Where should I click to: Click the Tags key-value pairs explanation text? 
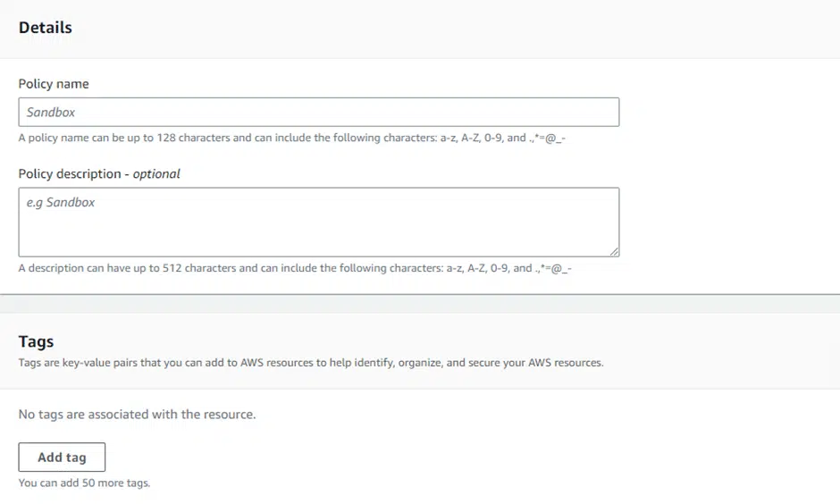pos(311,363)
